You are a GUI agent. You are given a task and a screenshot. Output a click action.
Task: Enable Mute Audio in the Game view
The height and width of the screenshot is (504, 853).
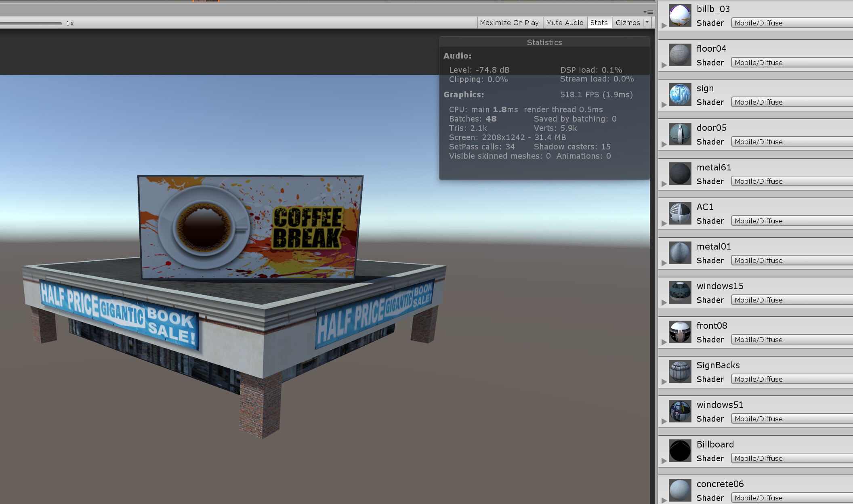click(x=565, y=22)
